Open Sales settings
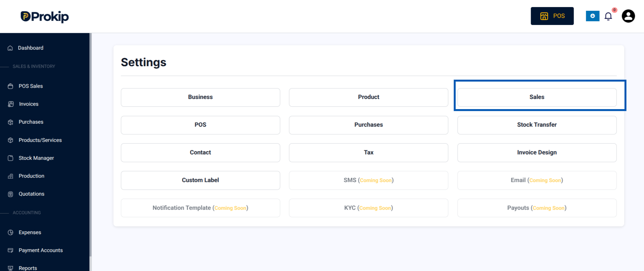Screen dimensions: 644x271 [537, 97]
